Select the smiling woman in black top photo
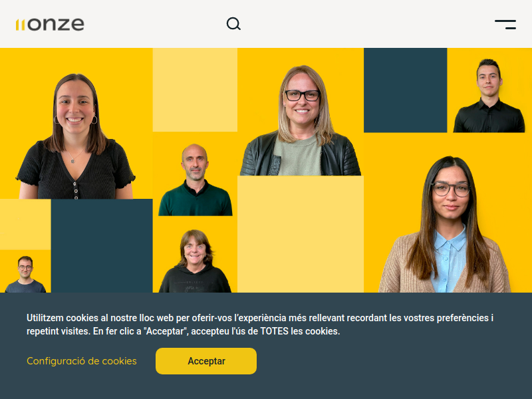 pos(75,136)
